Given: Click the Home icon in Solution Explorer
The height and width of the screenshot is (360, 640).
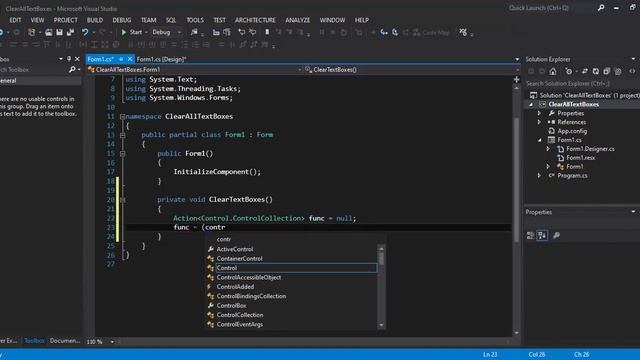Looking at the screenshot, I should point(553,71).
